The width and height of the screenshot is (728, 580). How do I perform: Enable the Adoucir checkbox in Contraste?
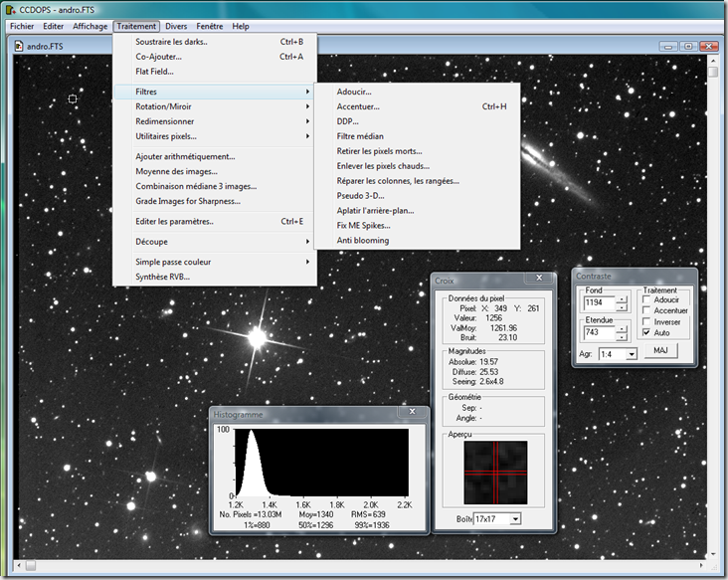[x=646, y=299]
